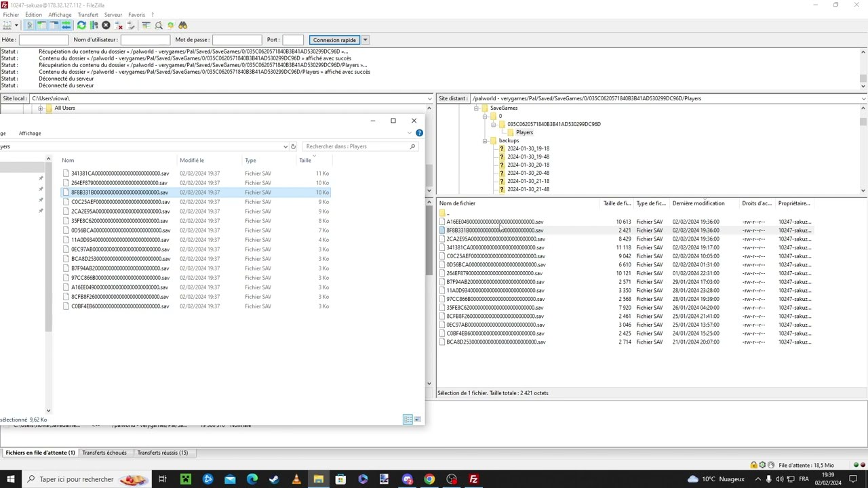Toggle the transfer queue display
This screenshot has width=868, height=488.
[x=66, y=25]
